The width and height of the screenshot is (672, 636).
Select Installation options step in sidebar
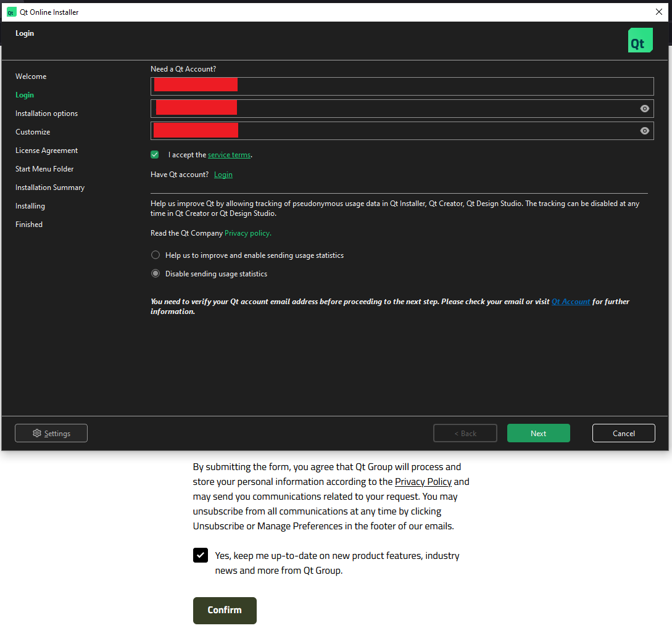coord(47,113)
